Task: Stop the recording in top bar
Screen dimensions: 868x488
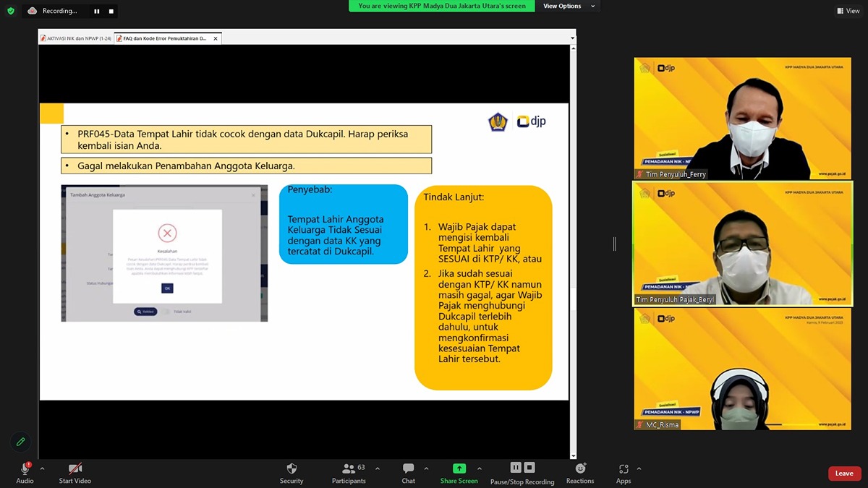Action: [x=111, y=11]
